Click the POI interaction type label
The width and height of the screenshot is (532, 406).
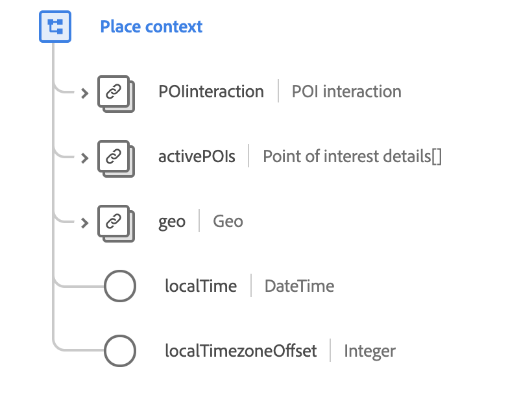[346, 91]
